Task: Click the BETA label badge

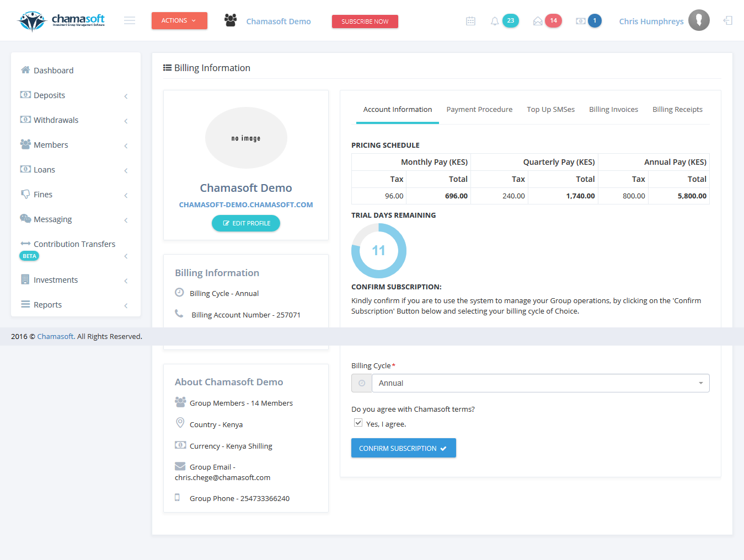Action: [29, 256]
